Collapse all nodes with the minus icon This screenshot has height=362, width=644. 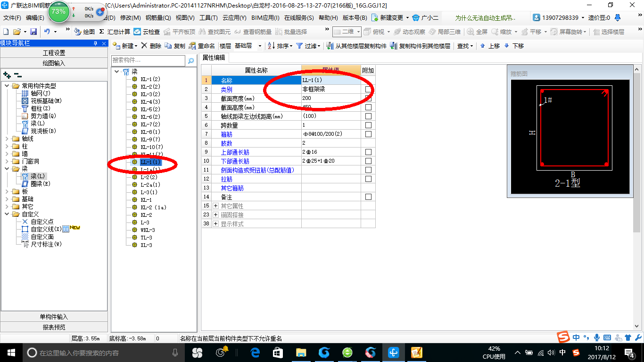pyautogui.click(x=18, y=74)
